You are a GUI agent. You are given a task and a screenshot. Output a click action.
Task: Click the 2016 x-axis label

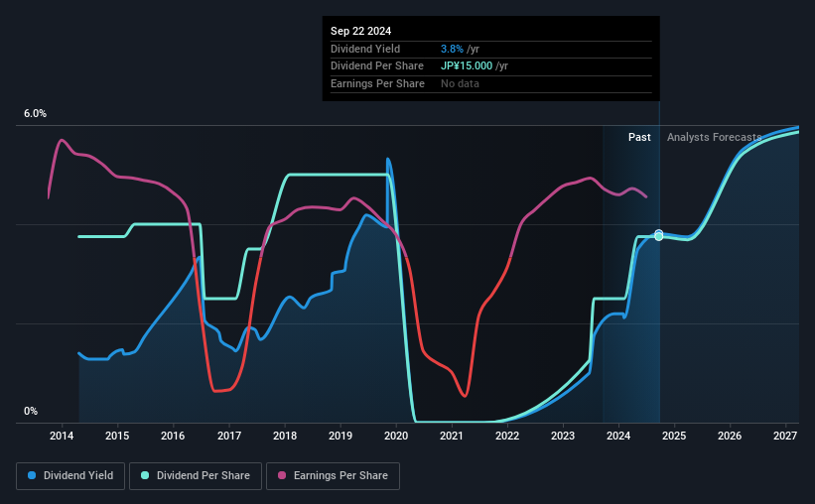tap(173, 436)
